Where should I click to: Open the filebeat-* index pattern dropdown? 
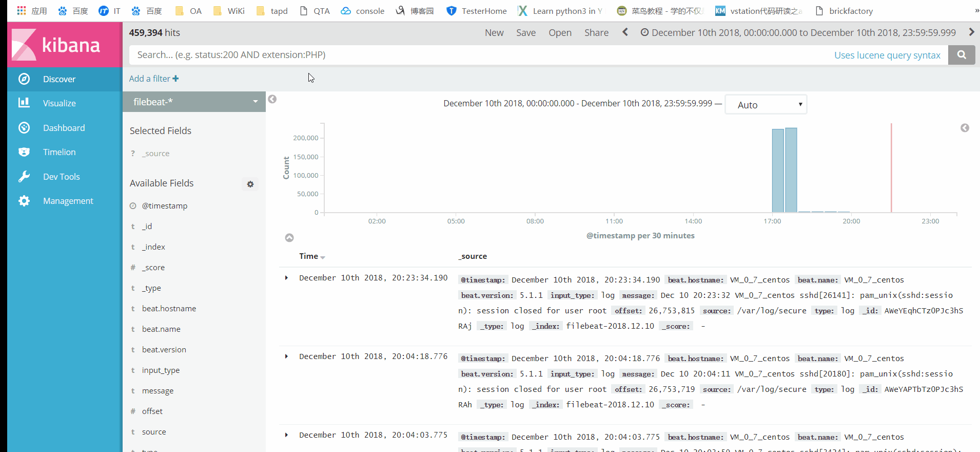pos(194,102)
